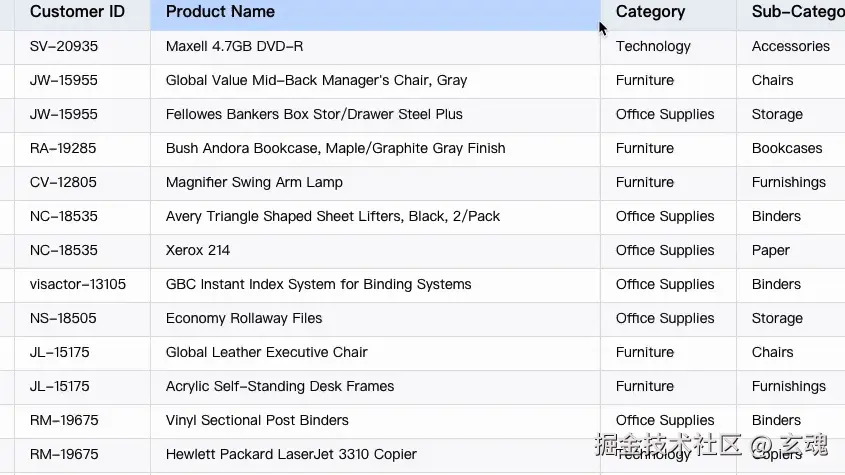Click Economy Rollaway Files cell
The width and height of the screenshot is (845, 475).
coord(375,319)
